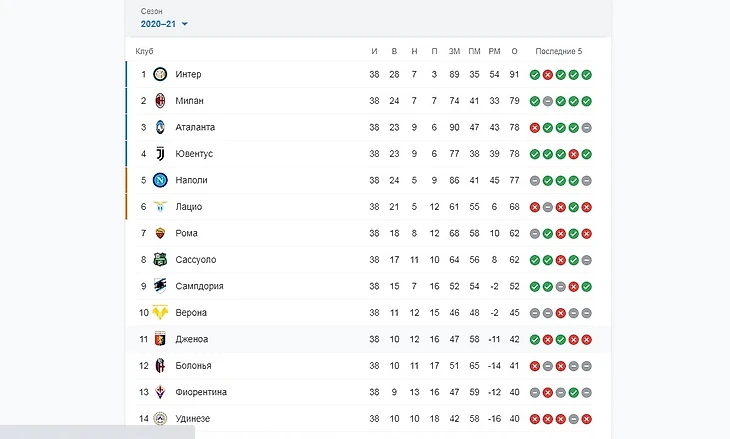Click the Napoli club badge
The height and width of the screenshot is (439, 730).
[x=160, y=180]
